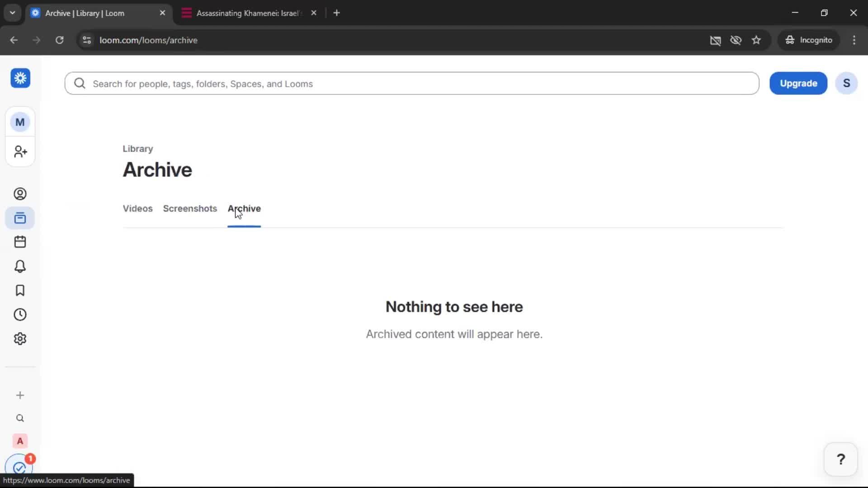The width and height of the screenshot is (868, 488).
Task: Open Chrome's three-dot menu
Action: click(854, 40)
